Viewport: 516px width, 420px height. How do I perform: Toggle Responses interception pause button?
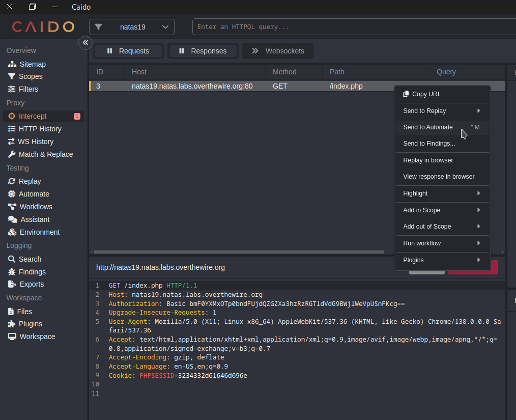click(x=203, y=51)
